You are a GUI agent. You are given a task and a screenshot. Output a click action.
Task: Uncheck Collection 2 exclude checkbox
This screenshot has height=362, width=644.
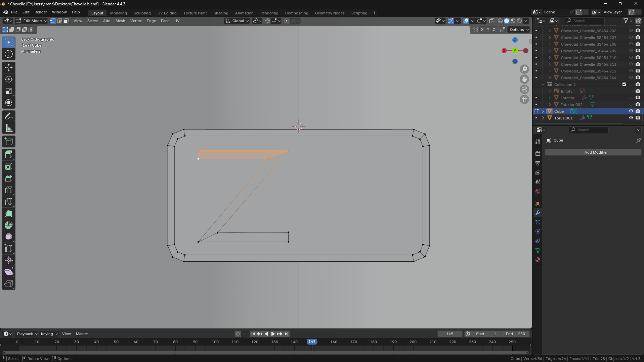[x=624, y=84]
